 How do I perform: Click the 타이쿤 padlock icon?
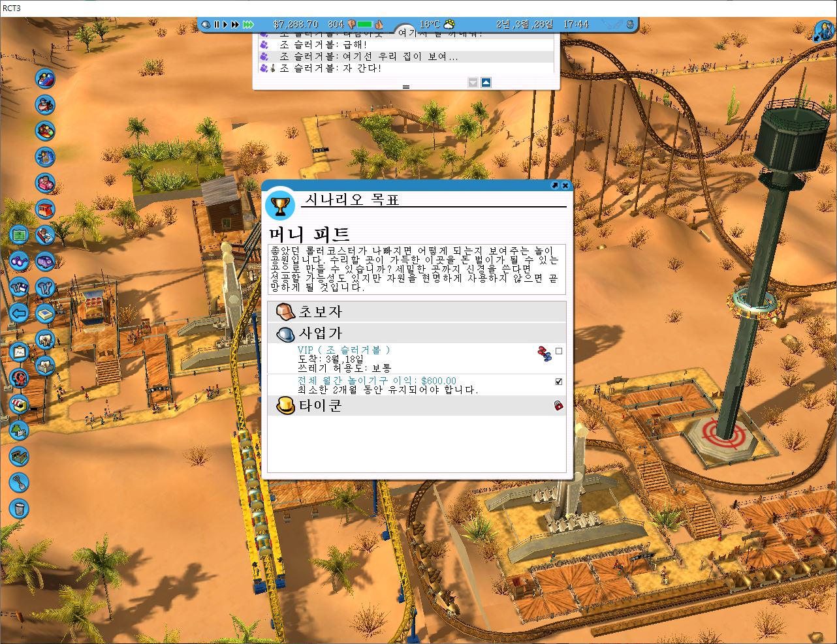[558, 405]
